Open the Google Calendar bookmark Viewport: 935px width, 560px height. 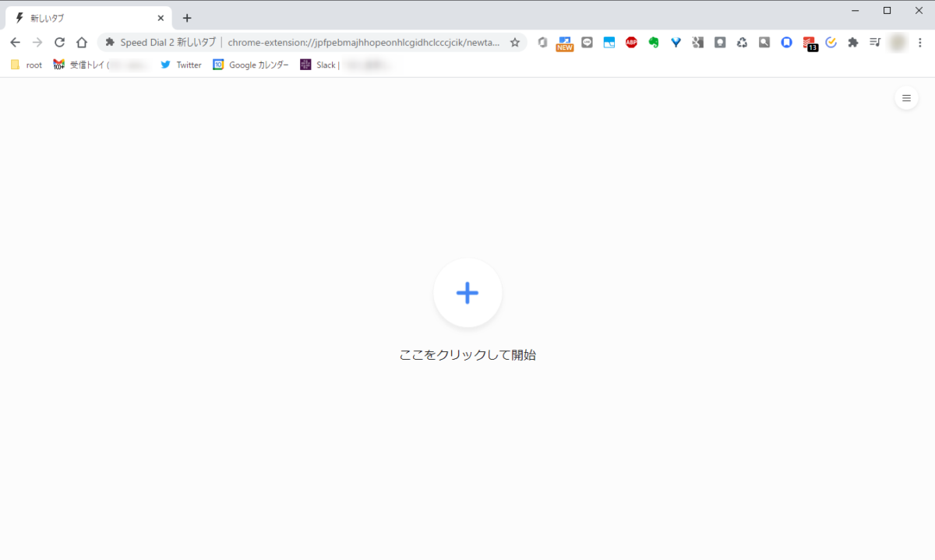(x=250, y=65)
